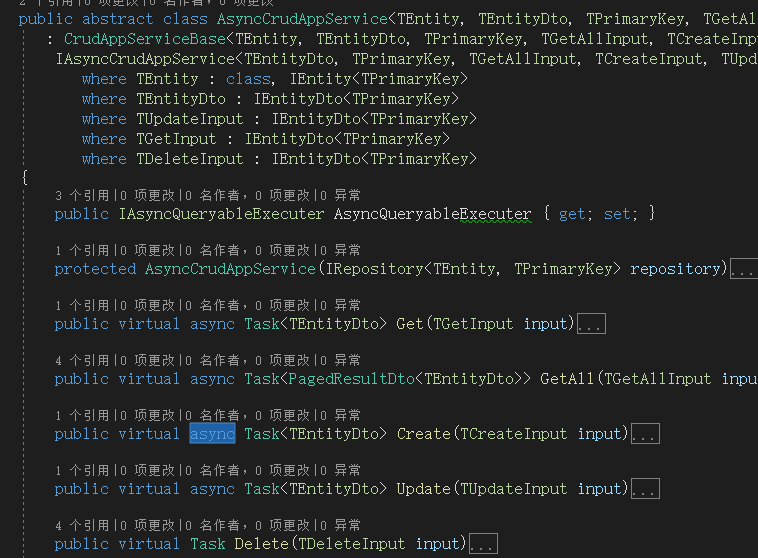Click the highlighted async keyword on Create
This screenshot has height=558, width=758.
212,434
